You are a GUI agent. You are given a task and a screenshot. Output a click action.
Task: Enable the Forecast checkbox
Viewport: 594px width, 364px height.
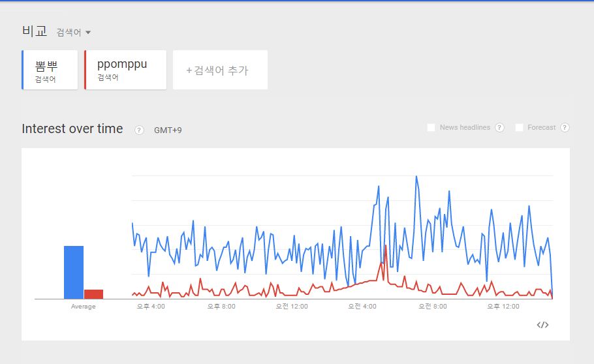(x=519, y=128)
